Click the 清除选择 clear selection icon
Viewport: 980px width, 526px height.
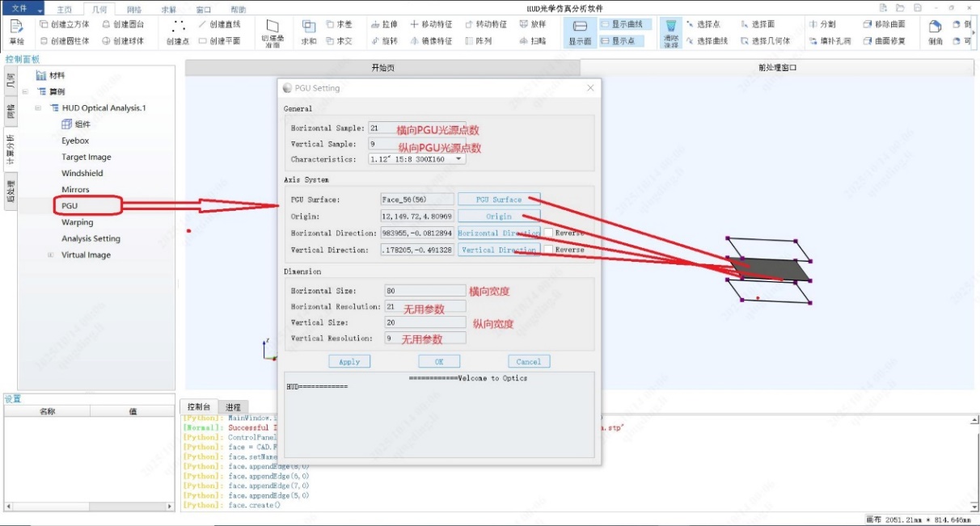coord(671,32)
